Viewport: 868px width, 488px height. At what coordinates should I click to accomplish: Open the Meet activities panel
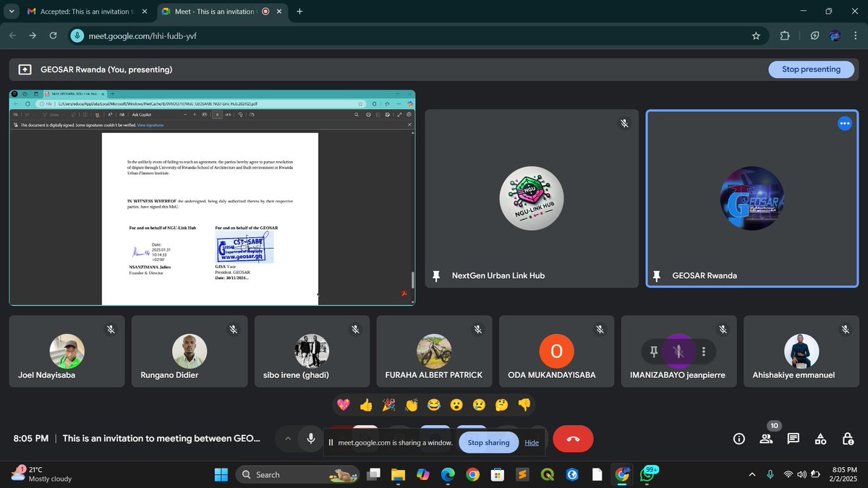click(x=820, y=439)
